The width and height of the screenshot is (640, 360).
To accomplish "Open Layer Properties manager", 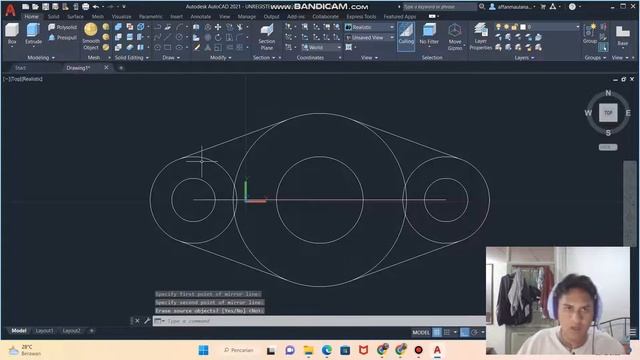I will tap(480, 37).
